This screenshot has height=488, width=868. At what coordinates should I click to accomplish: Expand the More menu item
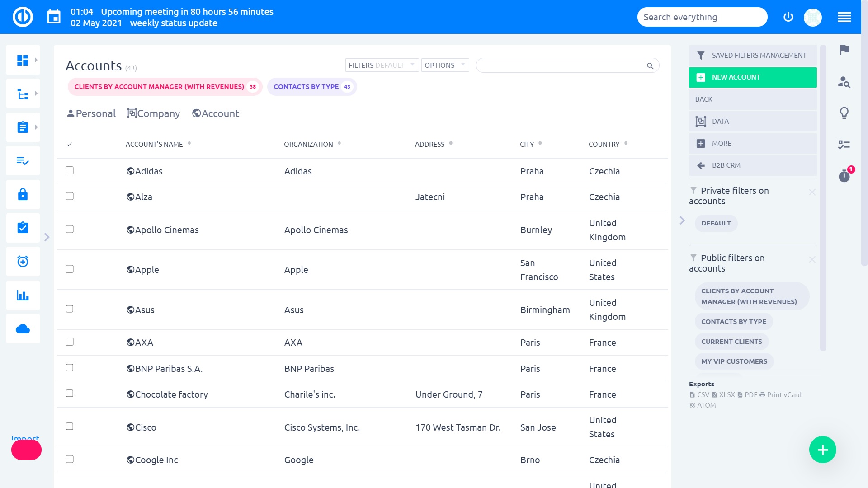tap(753, 143)
